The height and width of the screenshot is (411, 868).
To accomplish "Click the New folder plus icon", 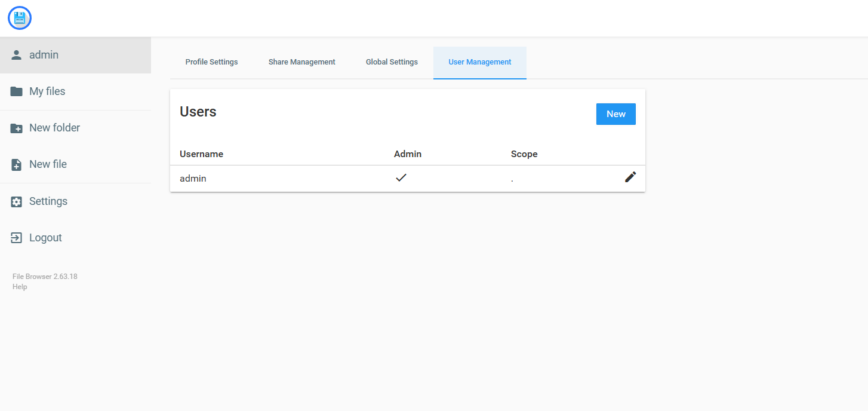I will click(17, 128).
